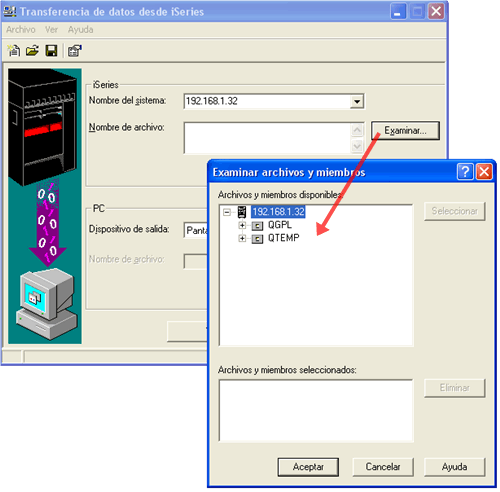Expand the QTEMP library node
500x492 pixels.
pyautogui.click(x=242, y=238)
